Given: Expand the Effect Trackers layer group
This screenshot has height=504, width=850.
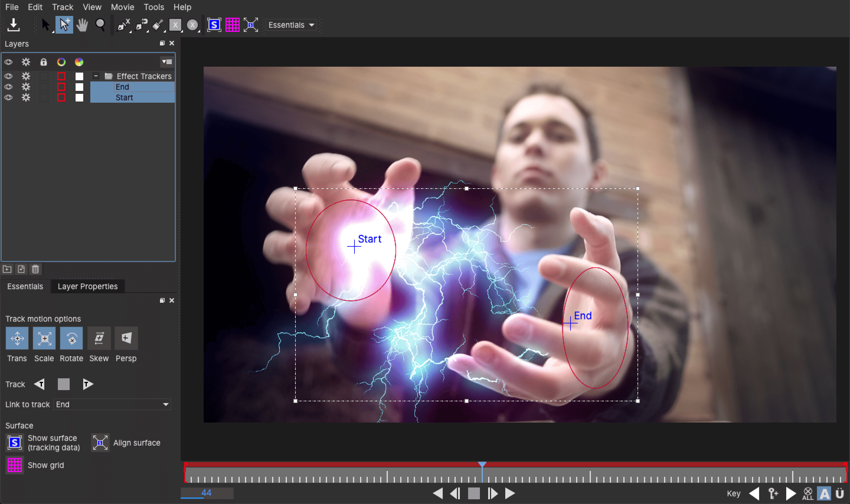Looking at the screenshot, I should 95,76.
